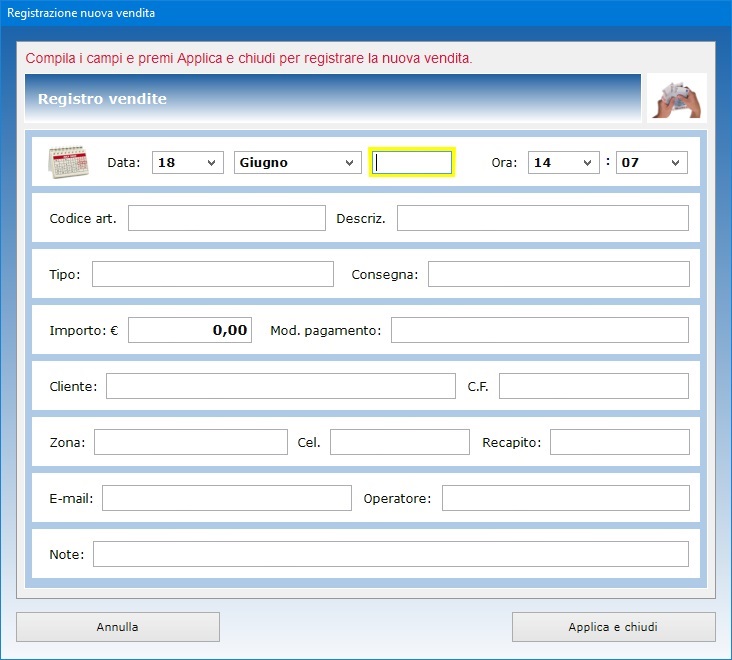Open the minutes dropdown showing 07
The height and width of the screenshot is (660, 732).
tap(651, 162)
